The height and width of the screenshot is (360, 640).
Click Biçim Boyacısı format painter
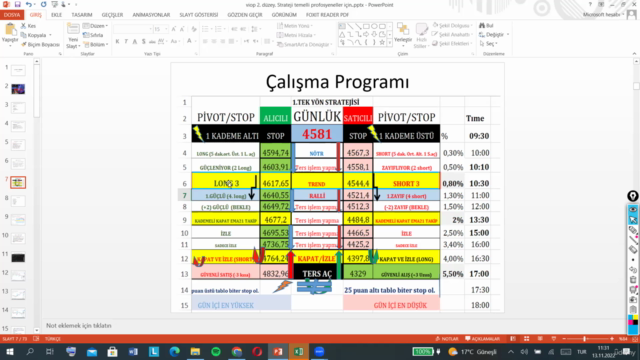40,44
